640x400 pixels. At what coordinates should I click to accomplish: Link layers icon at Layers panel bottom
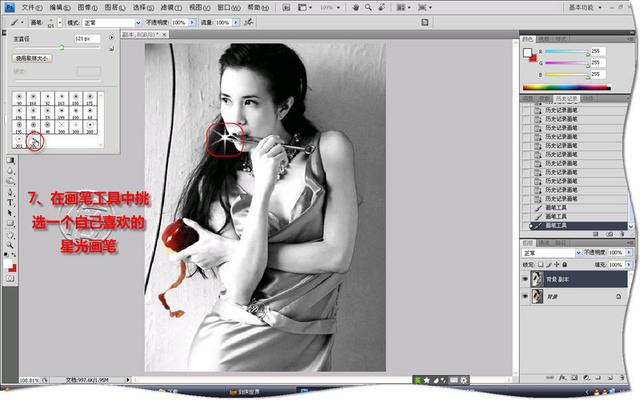[x=550, y=378]
